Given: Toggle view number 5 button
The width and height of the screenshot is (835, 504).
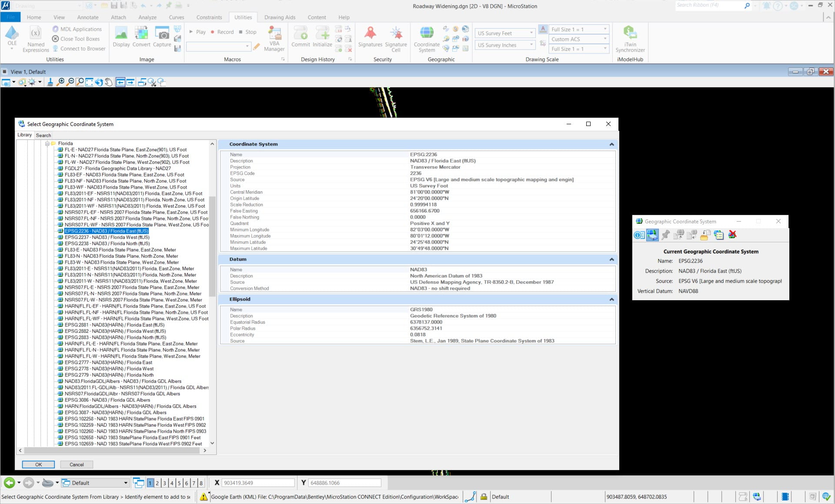Looking at the screenshot, I should [x=179, y=483].
